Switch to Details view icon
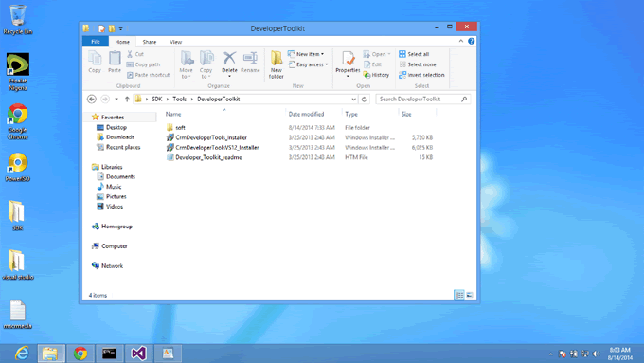 point(459,295)
